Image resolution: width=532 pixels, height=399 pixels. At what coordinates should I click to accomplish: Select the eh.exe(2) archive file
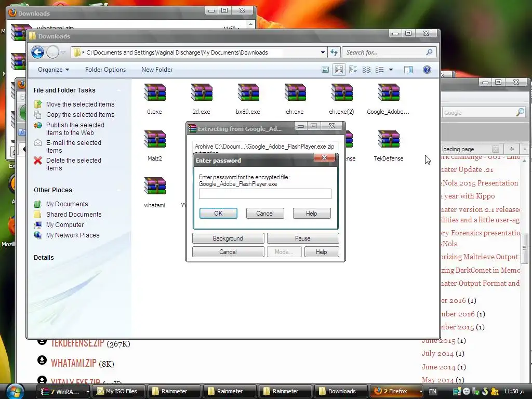coord(342,99)
